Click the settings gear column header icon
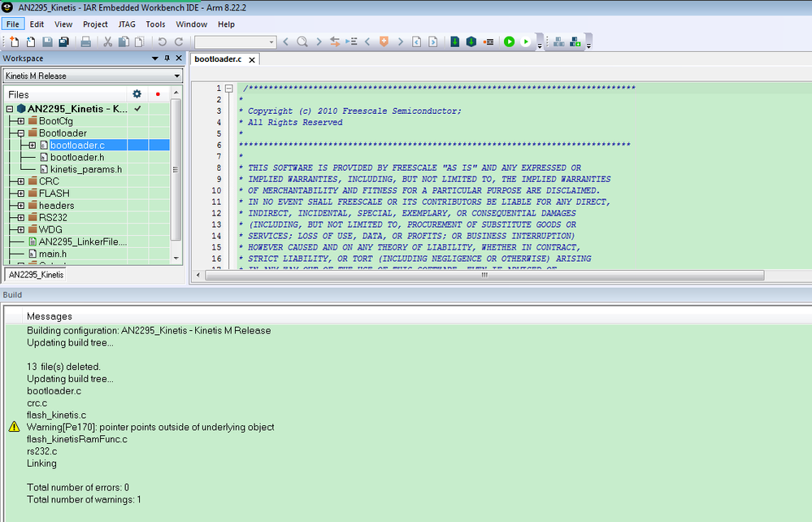The image size is (812, 522). (x=137, y=94)
